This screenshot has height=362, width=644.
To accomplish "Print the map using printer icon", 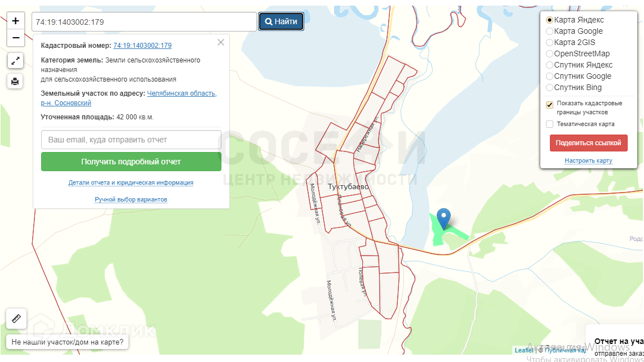I will point(15,81).
